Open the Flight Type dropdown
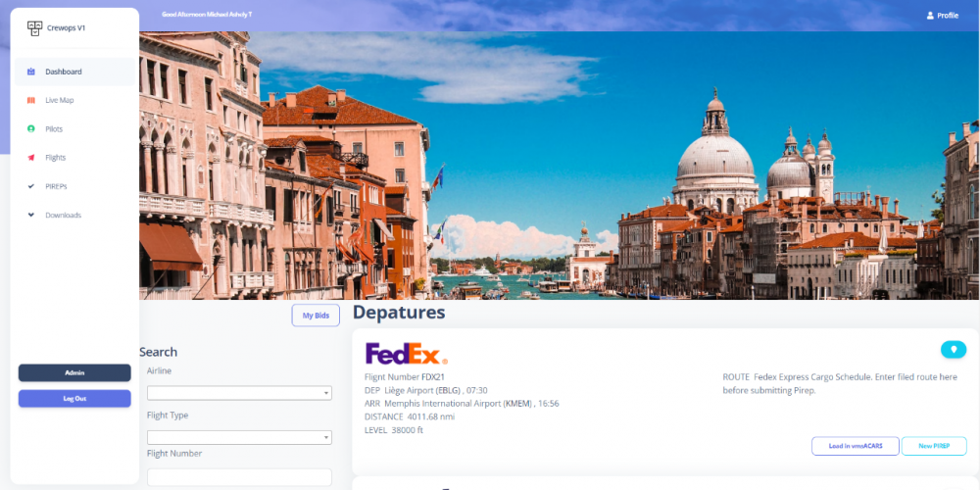This screenshot has width=980, height=490. point(239,437)
